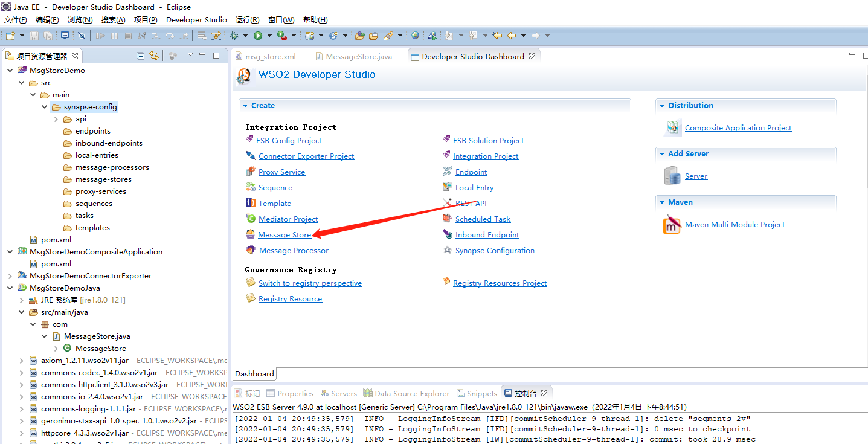
Task: Click the Back navigation arrow in toolbar
Action: click(511, 36)
